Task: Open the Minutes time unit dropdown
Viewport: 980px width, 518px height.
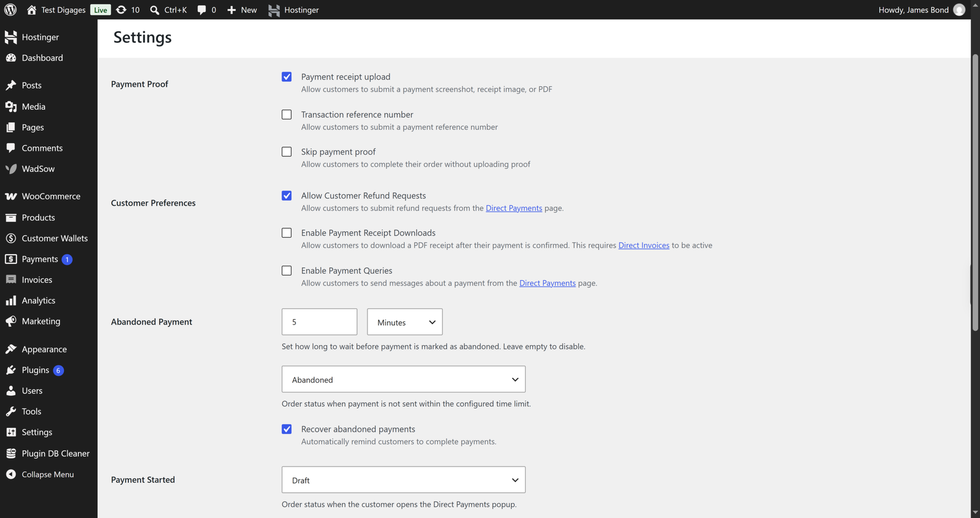Action: 405,322
